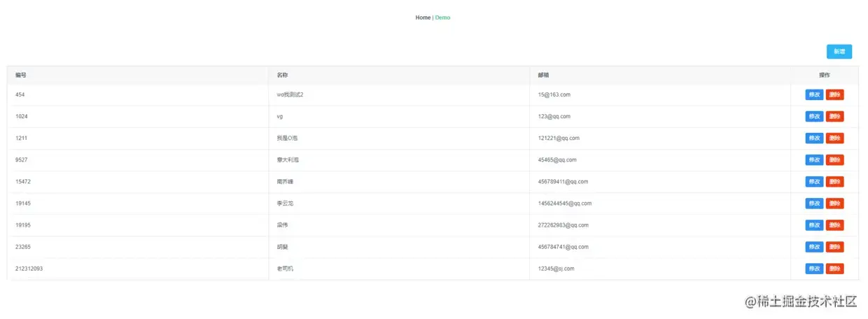Edit row 212312093 with 修改
This screenshot has width=868, height=319.
(814, 268)
